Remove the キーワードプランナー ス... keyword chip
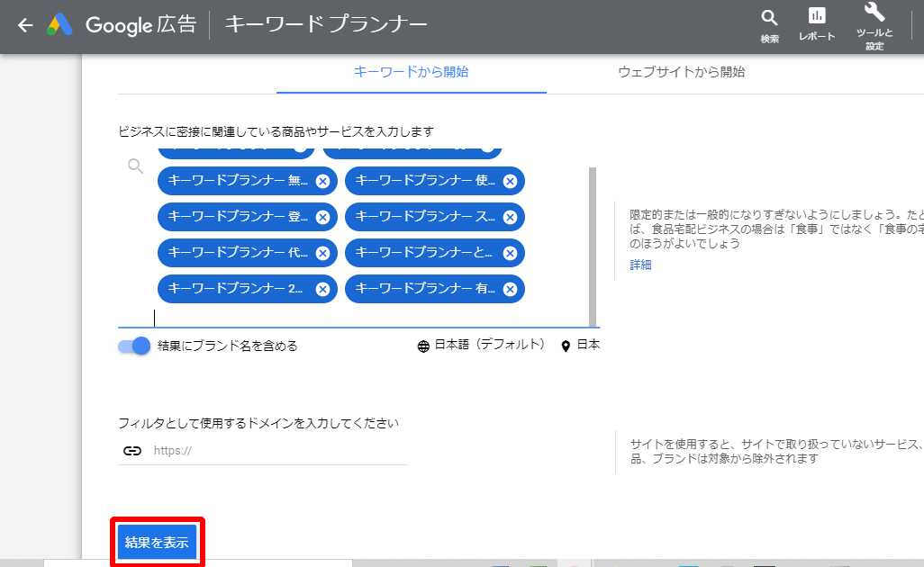The width and height of the screenshot is (924, 567). tap(510, 217)
